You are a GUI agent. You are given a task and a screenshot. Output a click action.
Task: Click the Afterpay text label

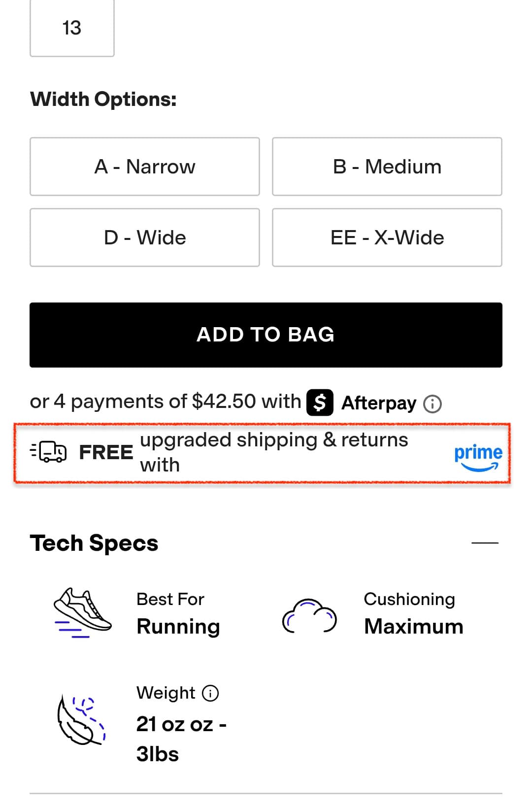click(378, 403)
